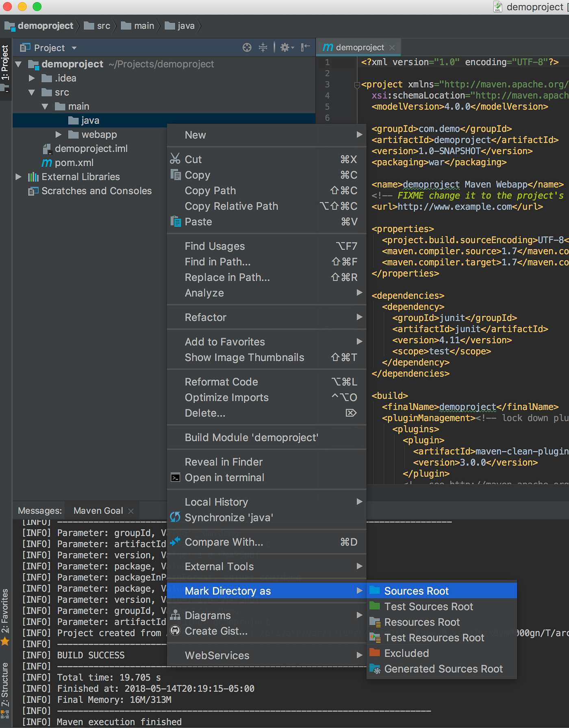The width and height of the screenshot is (569, 728).
Task: Click the scroll-from-source target icon
Action: [247, 48]
